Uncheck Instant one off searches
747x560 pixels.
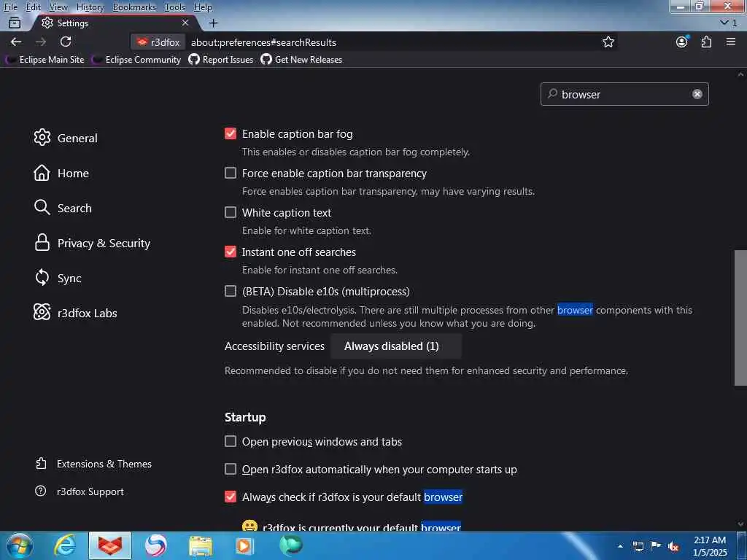231,252
